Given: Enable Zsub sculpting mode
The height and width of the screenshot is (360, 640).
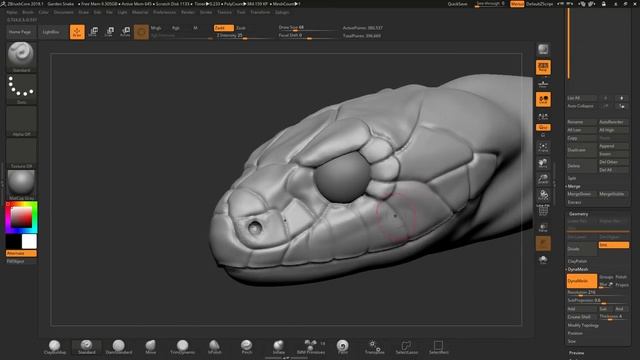Looking at the screenshot, I should [x=241, y=28].
